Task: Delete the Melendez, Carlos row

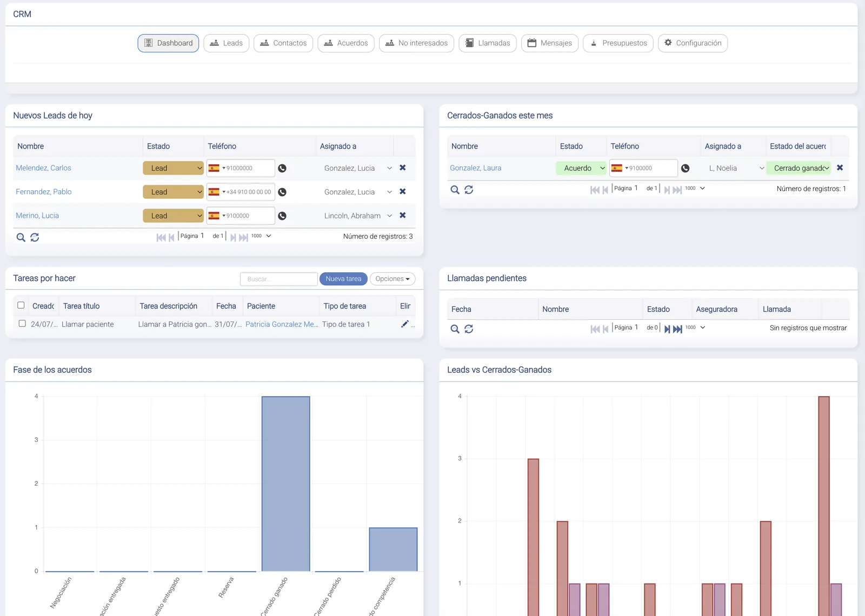Action: [x=403, y=168]
